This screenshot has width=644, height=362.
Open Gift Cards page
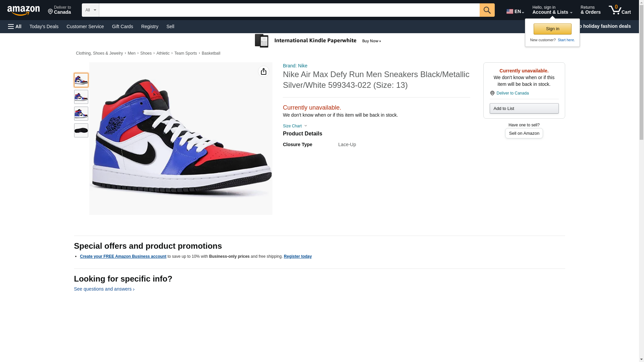tap(122, 26)
